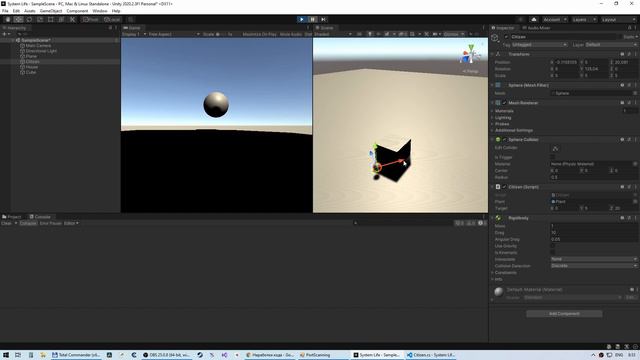
Task: Open the Layers dropdown
Action: click(x=584, y=20)
